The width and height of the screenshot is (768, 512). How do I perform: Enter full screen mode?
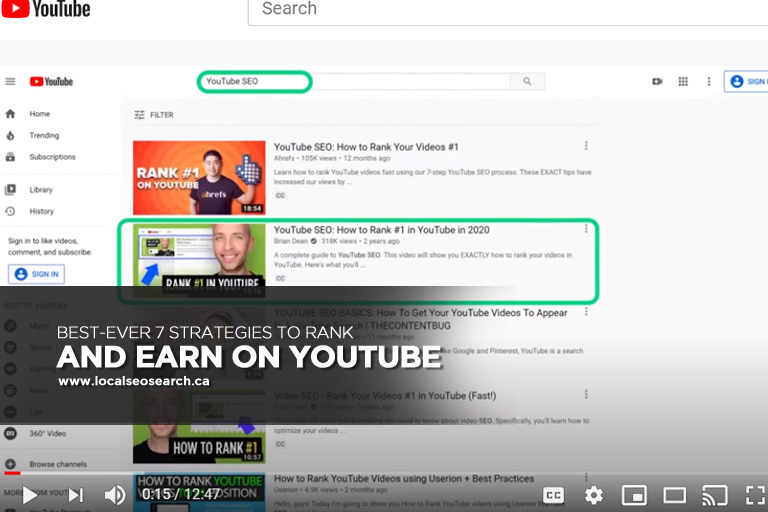click(755, 495)
